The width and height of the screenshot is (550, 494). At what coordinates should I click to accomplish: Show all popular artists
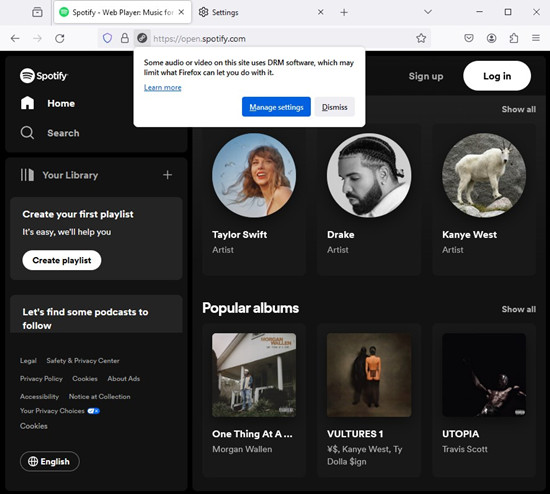coord(518,109)
